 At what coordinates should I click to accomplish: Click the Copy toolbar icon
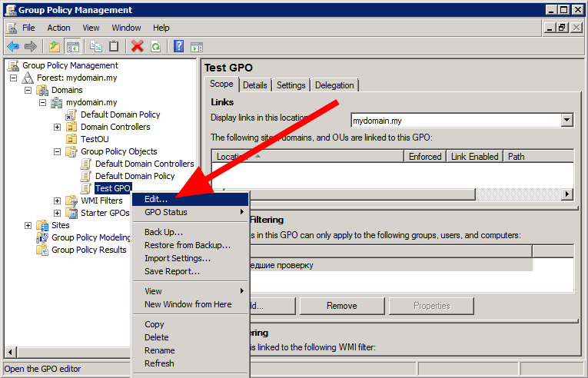click(96, 46)
